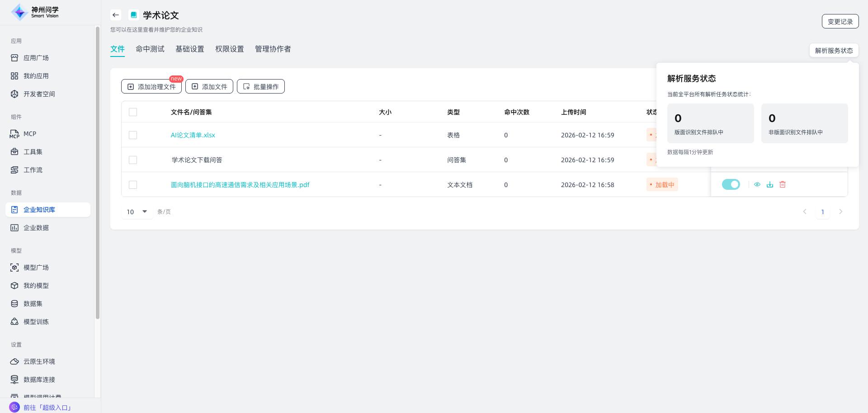
Task: Switch to the 命中测试 tab
Action: pyautogui.click(x=150, y=49)
